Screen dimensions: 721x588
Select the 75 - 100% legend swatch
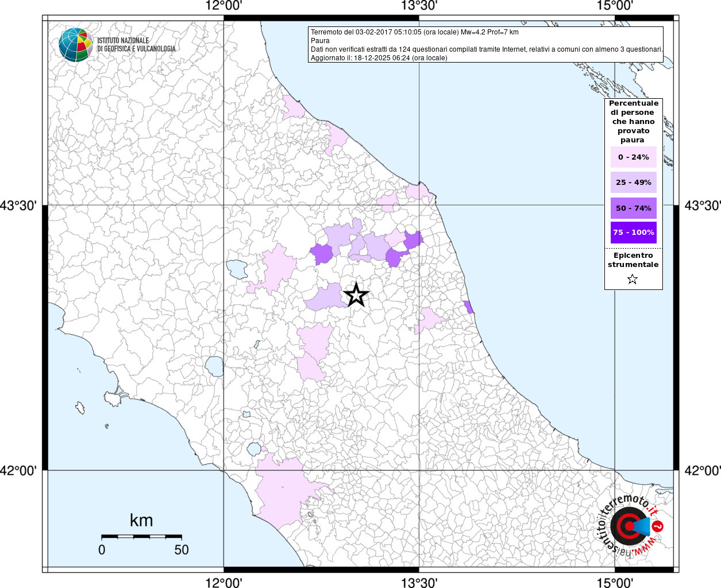point(633,233)
